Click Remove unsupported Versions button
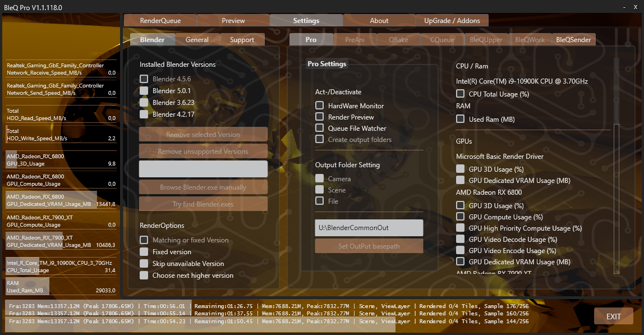The width and height of the screenshot is (644, 335). point(203,152)
